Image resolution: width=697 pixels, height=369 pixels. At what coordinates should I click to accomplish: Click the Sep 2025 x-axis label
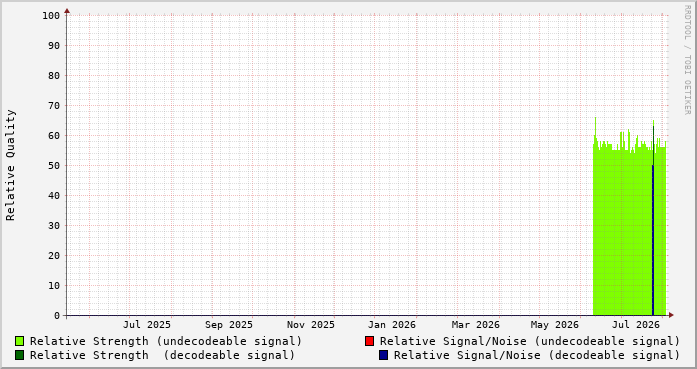click(228, 325)
